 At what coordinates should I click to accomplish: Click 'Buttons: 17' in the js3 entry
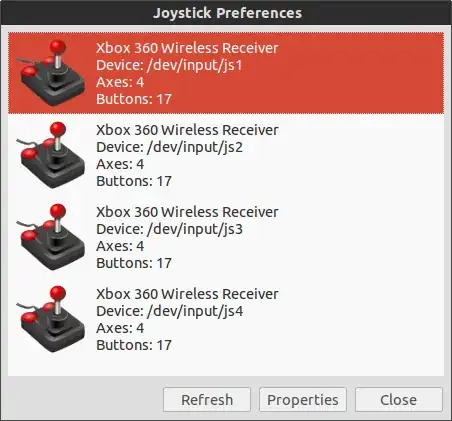click(x=134, y=263)
